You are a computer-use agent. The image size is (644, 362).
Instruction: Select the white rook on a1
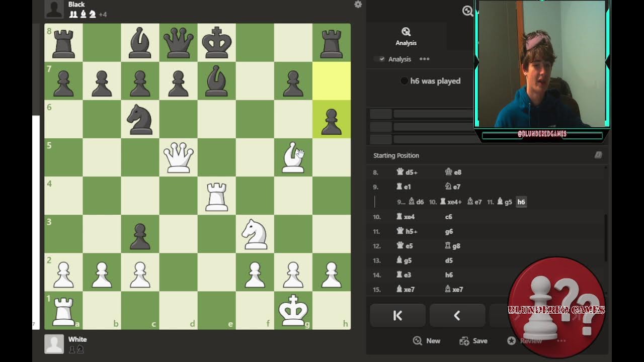(64, 310)
